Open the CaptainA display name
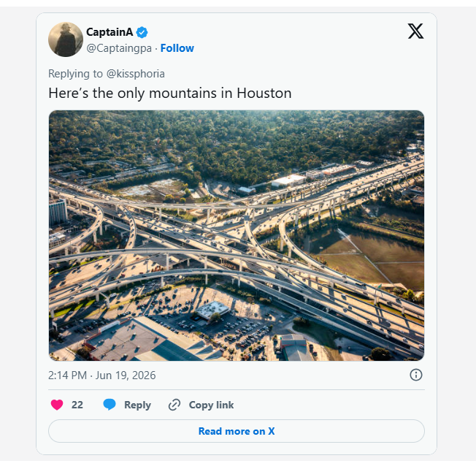The image size is (476, 469). pyautogui.click(x=110, y=32)
